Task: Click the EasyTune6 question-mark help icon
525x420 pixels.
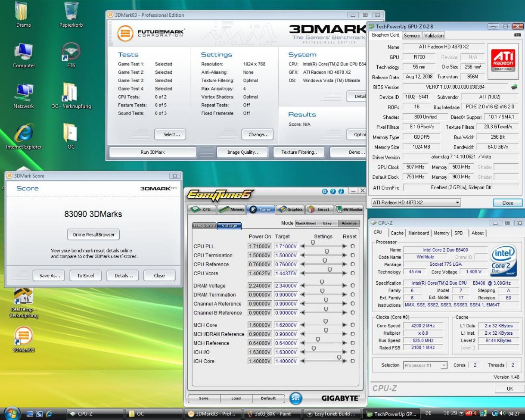Action: (x=332, y=191)
